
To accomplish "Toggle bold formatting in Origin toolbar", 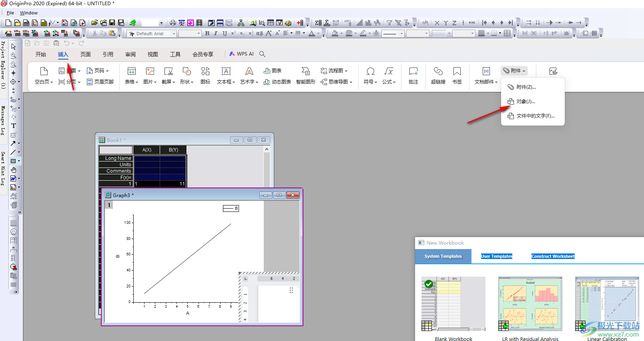I will tap(207, 34).
